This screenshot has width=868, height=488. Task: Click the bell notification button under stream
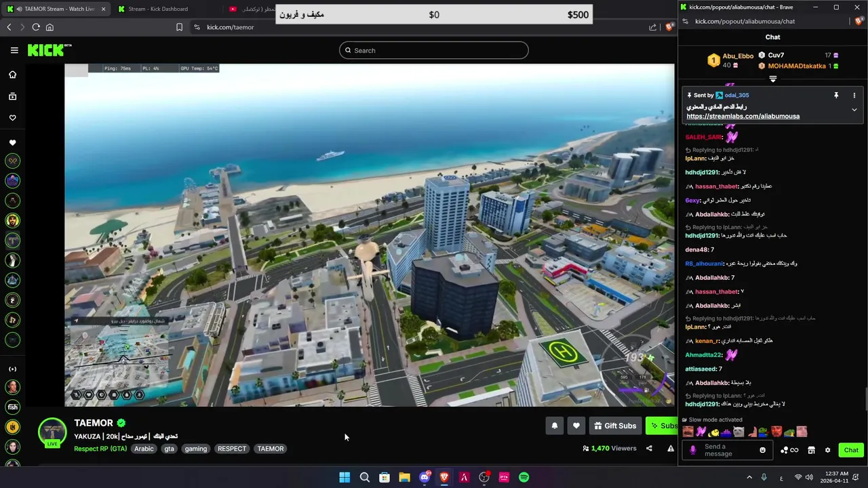click(x=554, y=426)
